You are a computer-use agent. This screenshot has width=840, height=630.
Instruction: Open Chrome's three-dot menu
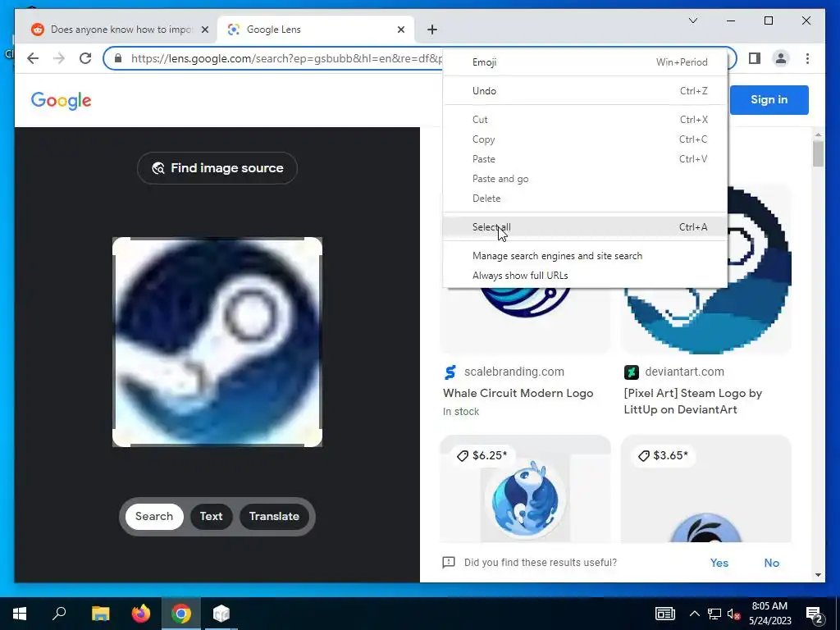coord(807,58)
